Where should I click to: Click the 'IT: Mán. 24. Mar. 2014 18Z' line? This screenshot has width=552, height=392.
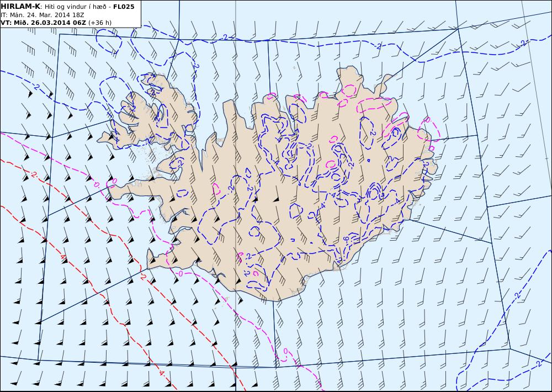point(43,15)
